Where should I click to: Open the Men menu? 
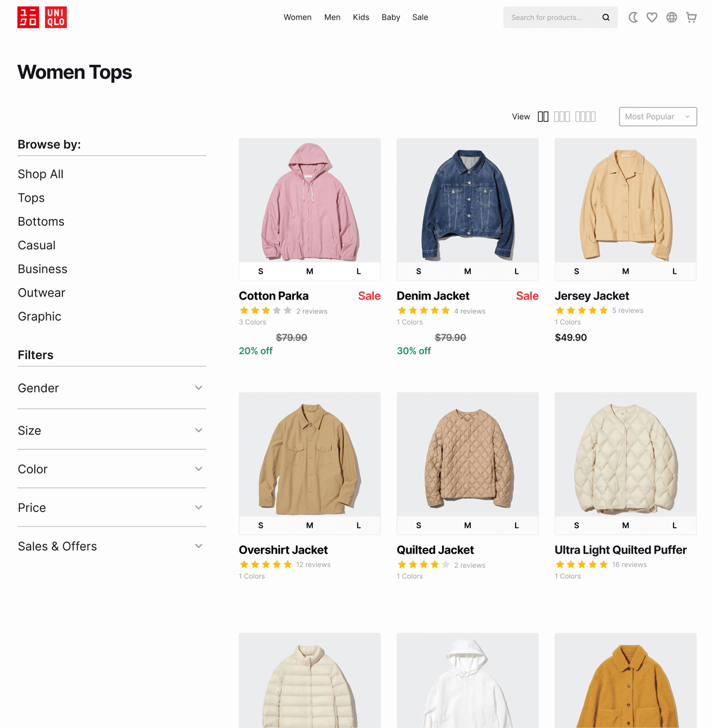[x=332, y=17]
